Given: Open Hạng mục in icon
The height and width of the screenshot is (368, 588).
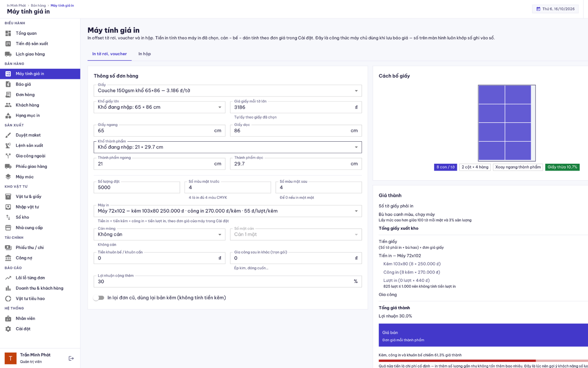Looking at the screenshot, I should coord(8,116).
